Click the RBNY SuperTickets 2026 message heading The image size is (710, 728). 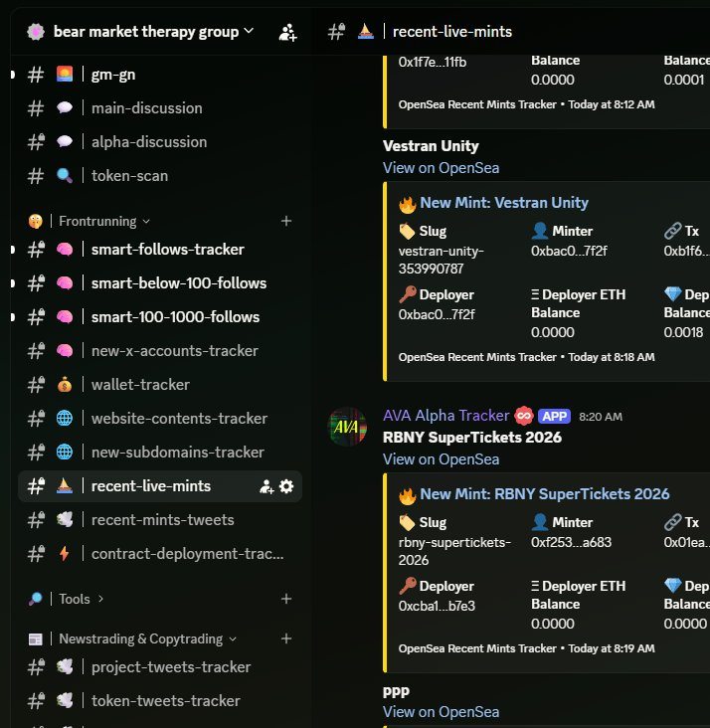point(471,438)
